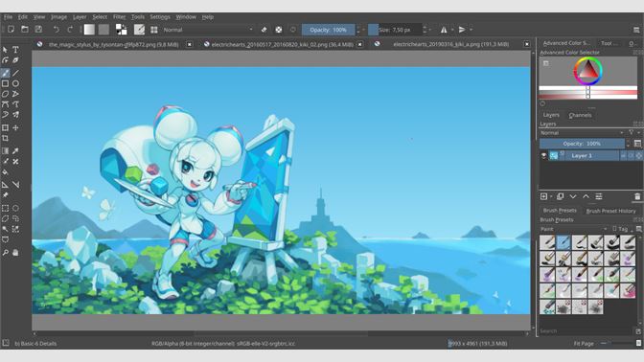Select the Crop tool

click(x=5, y=138)
